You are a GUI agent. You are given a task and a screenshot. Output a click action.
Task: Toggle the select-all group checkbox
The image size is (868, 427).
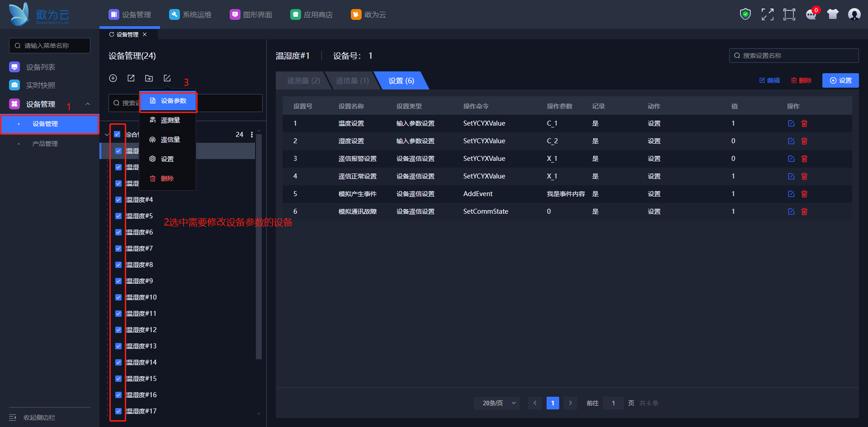click(x=117, y=134)
